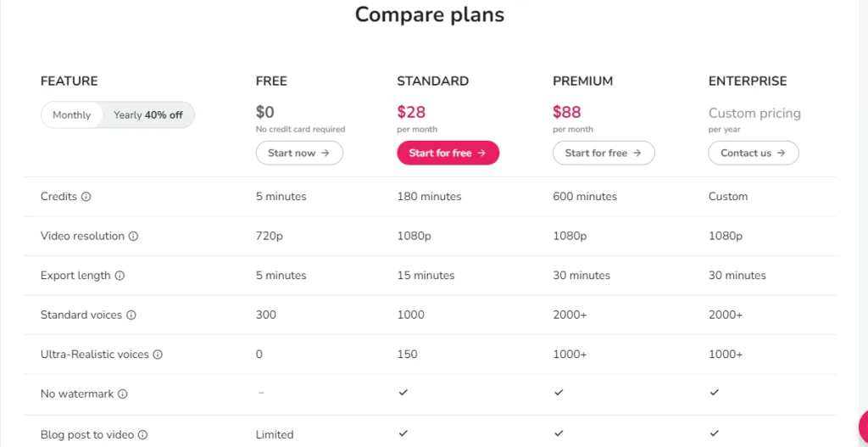
Task: Click Start for free under Premium
Action: [604, 153]
